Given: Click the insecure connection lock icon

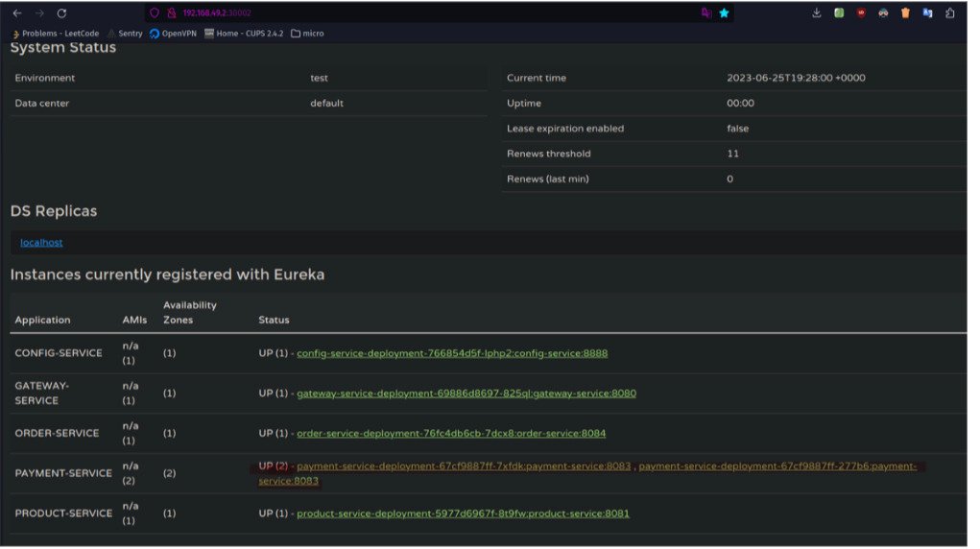Looking at the screenshot, I should pos(172,12).
